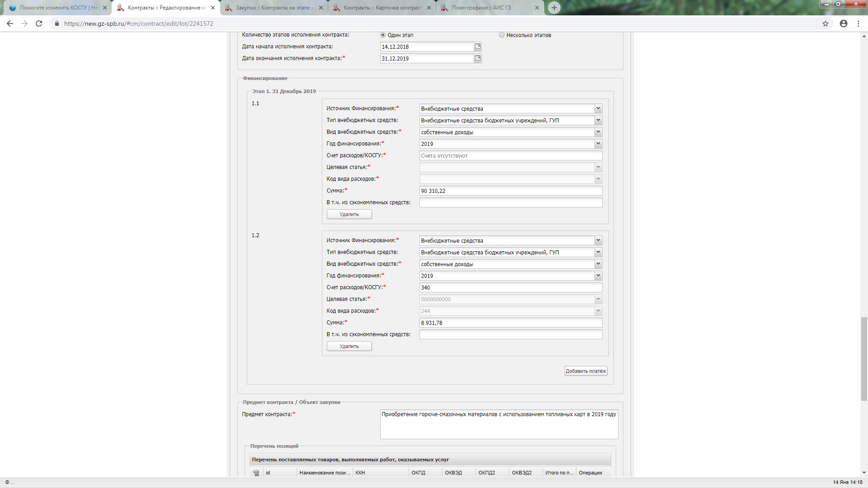
Task: Select 'Несколько этапов' radio option
Action: coord(501,35)
